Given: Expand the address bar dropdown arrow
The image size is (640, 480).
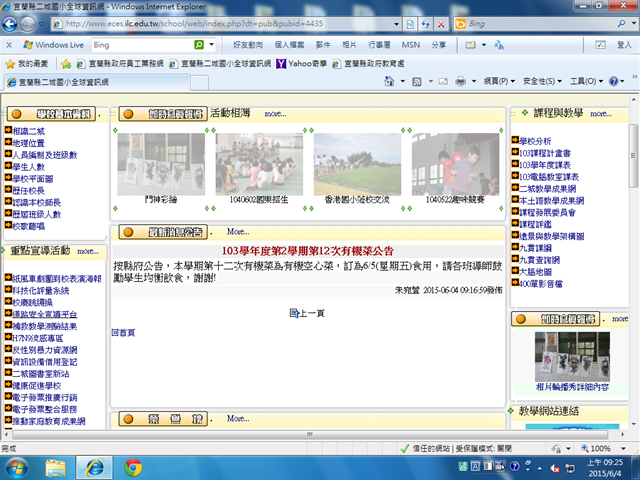Looking at the screenshot, I should 396,24.
